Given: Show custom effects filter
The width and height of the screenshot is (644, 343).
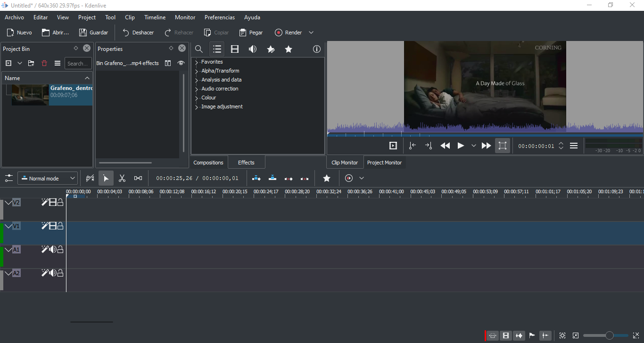Looking at the screenshot, I should click(271, 49).
